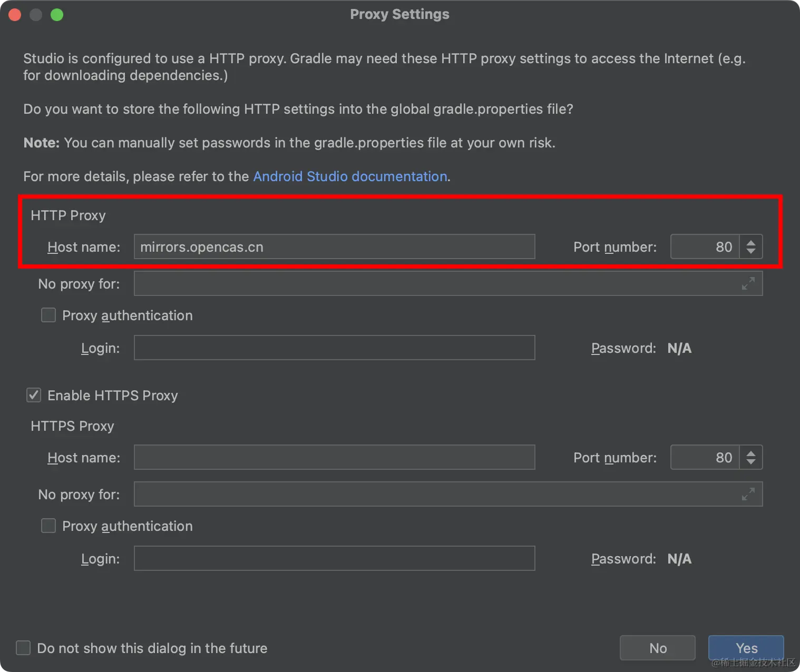
Task: Expand the HTTP 'No proxy for' field
Action: tap(748, 283)
